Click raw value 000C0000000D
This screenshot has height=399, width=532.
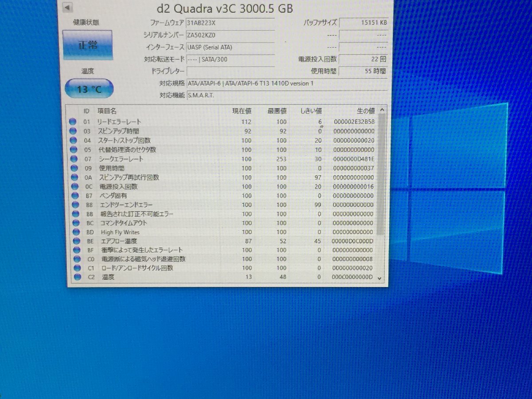pos(352,277)
